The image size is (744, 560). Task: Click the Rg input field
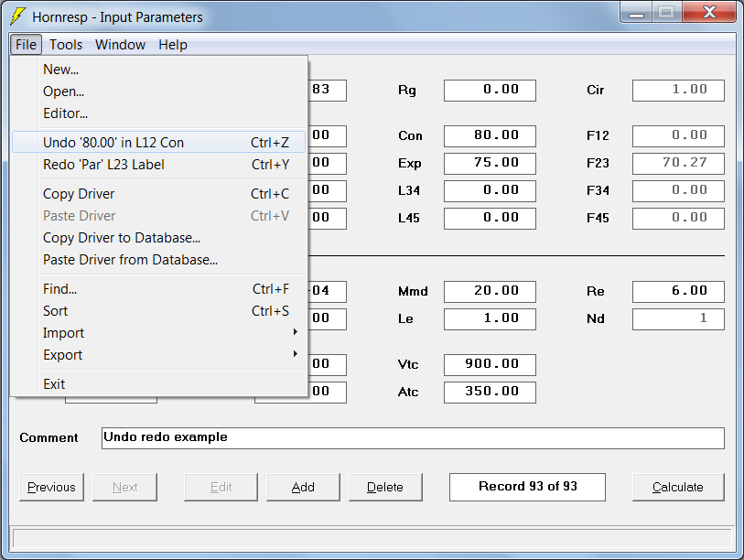click(x=490, y=91)
